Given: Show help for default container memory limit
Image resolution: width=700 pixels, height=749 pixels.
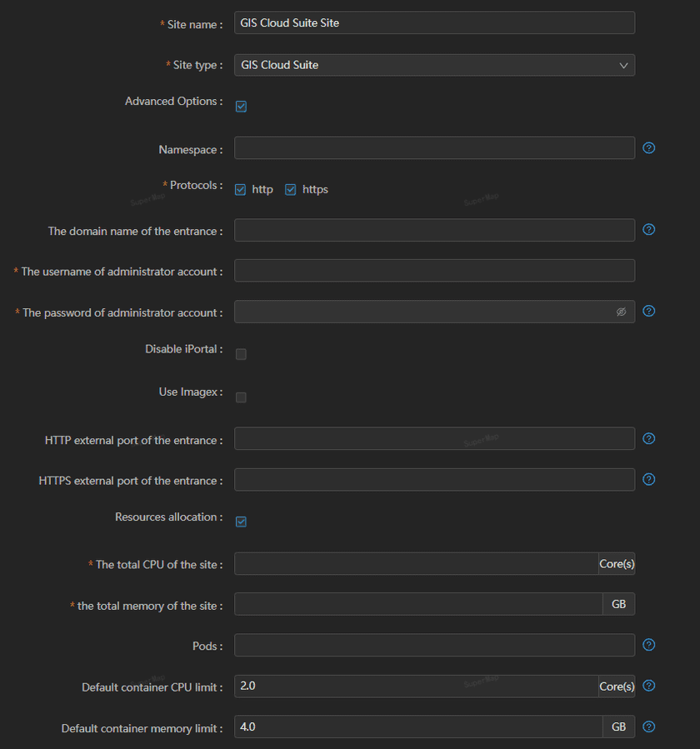Looking at the screenshot, I should pyautogui.click(x=649, y=727).
